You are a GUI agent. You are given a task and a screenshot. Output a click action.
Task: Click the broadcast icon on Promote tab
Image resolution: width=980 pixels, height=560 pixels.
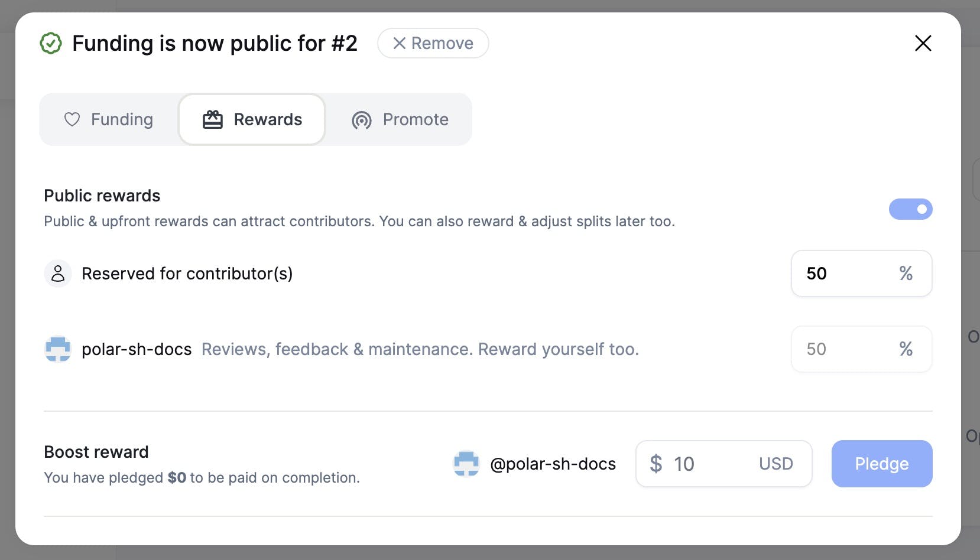coord(362,120)
